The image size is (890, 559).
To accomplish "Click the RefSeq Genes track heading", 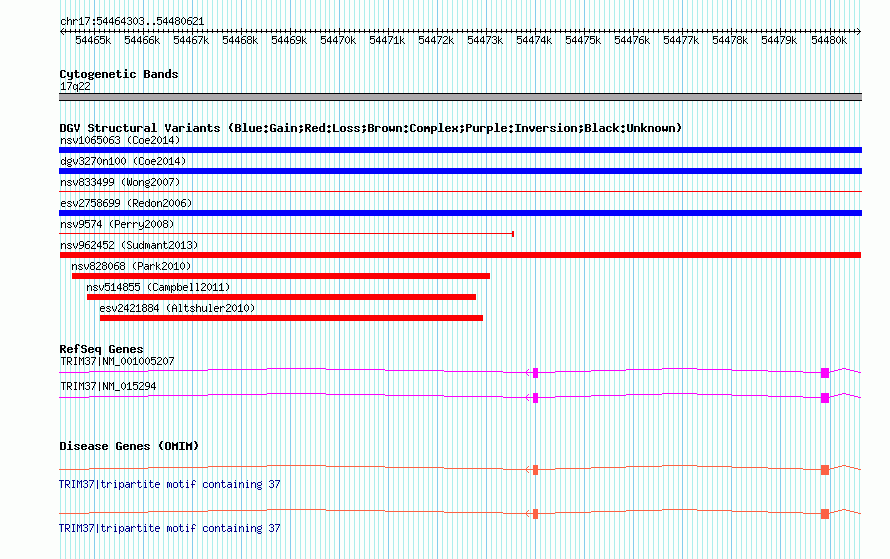I will point(102,349).
